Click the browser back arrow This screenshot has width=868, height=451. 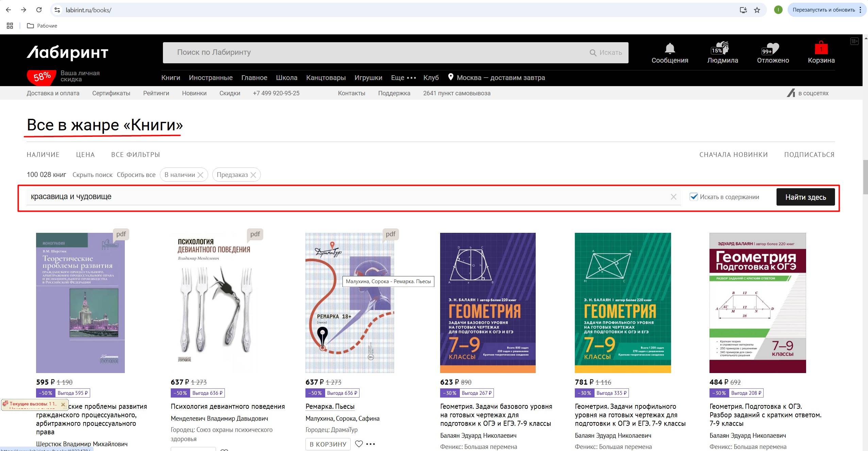(9, 10)
